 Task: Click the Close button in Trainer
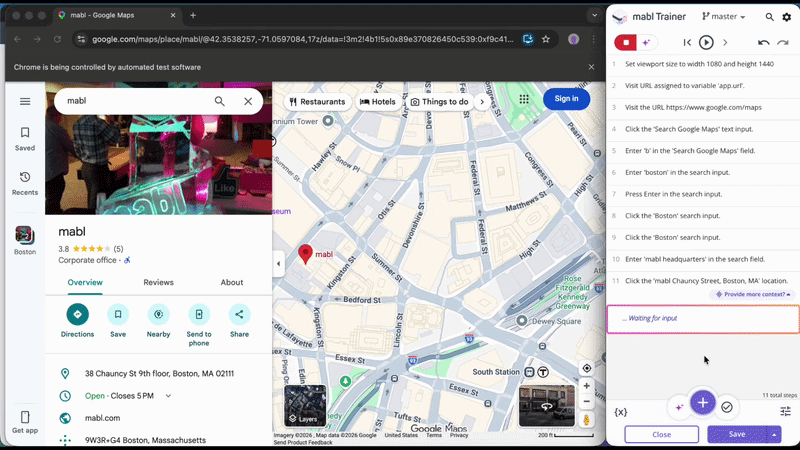click(661, 434)
